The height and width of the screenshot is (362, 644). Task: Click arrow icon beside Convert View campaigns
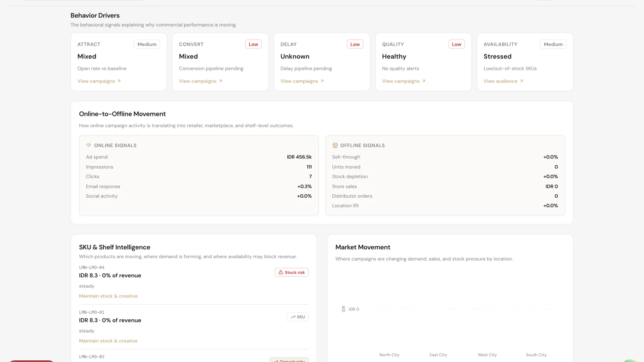click(x=221, y=81)
